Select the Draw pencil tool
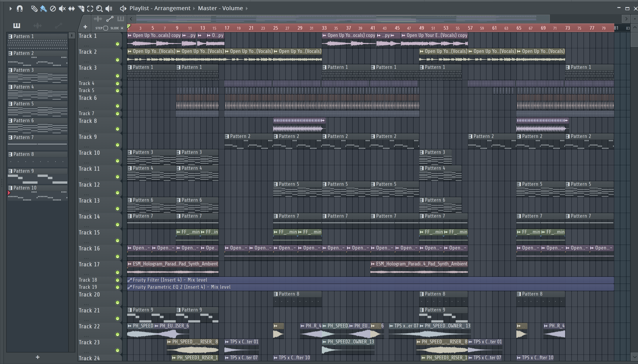The height and width of the screenshot is (364, 638). (x=34, y=9)
